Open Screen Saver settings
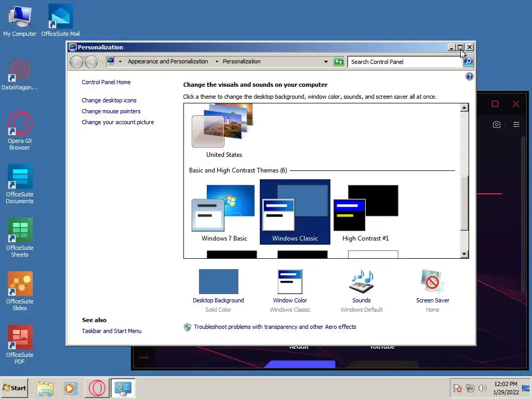 click(433, 290)
